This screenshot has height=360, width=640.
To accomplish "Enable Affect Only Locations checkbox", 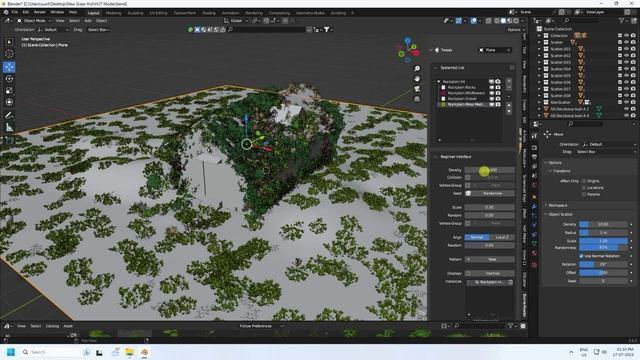I will point(584,188).
